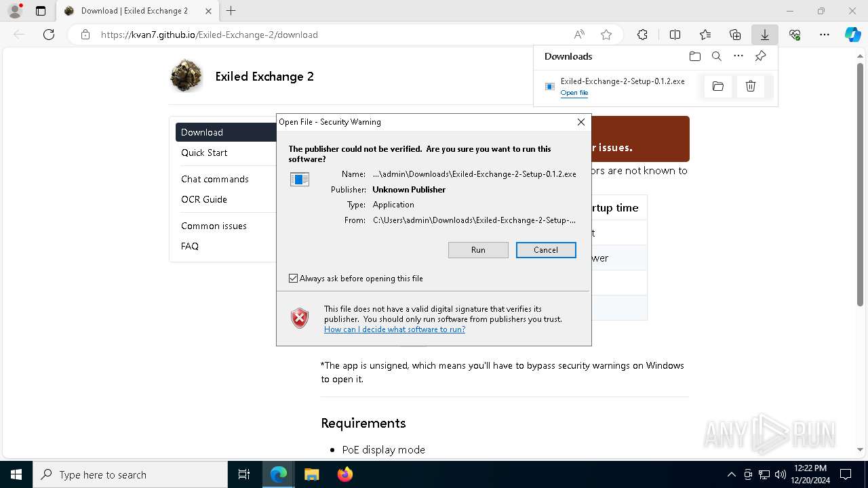The image size is (868, 488).
Task: Click the address bar URL field
Action: [332, 35]
